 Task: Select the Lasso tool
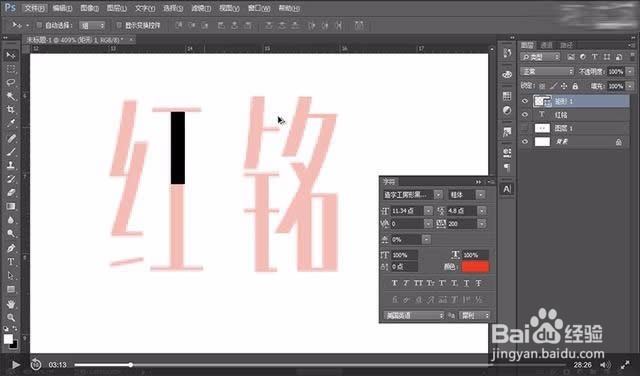(11, 82)
